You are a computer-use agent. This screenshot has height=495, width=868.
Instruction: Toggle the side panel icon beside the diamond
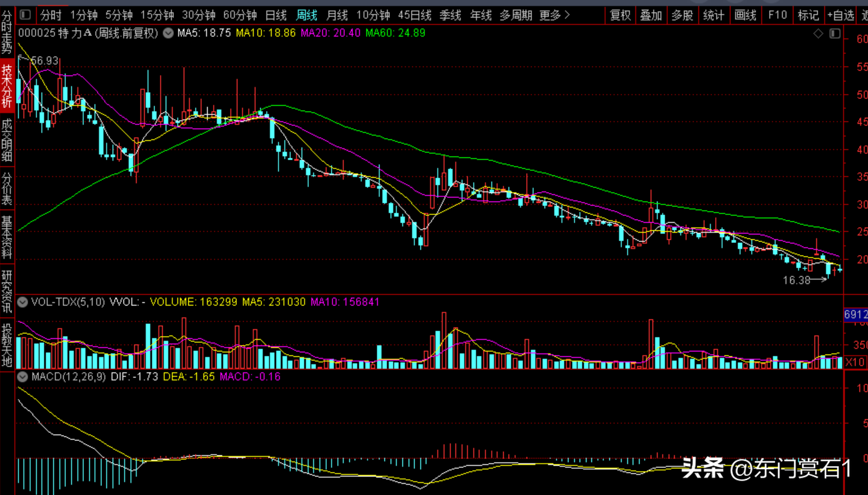[x=834, y=34]
